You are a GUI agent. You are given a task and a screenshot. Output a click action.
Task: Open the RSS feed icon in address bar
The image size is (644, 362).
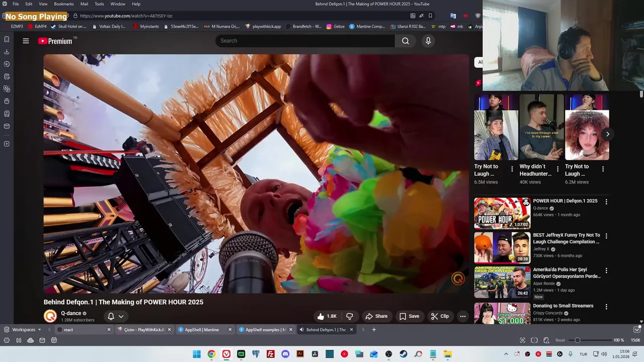point(413,16)
